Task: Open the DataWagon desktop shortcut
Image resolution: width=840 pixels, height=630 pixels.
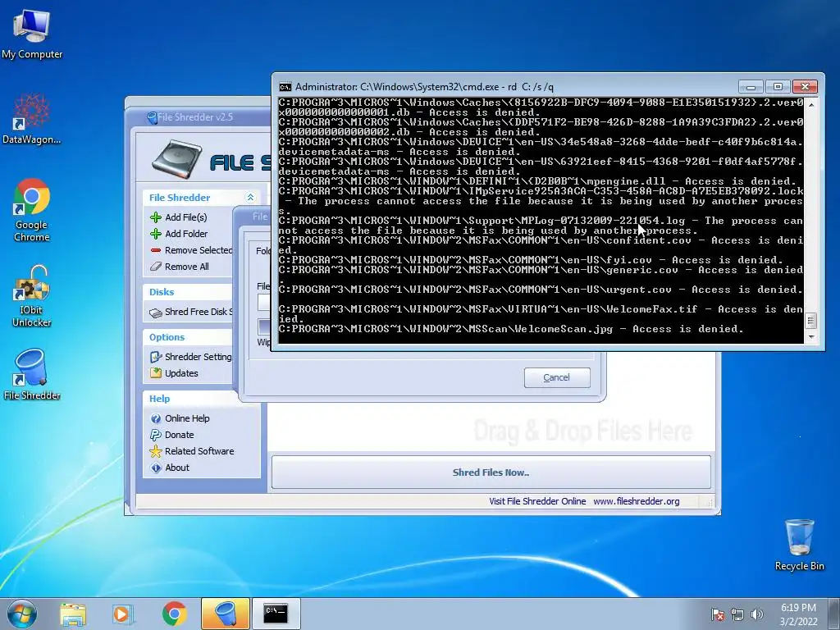Action: (32, 118)
